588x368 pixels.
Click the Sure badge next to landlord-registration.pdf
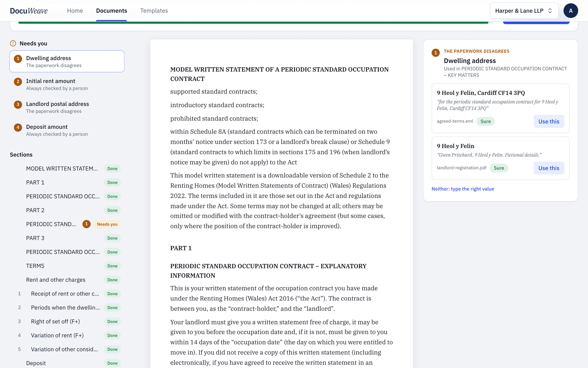click(499, 168)
